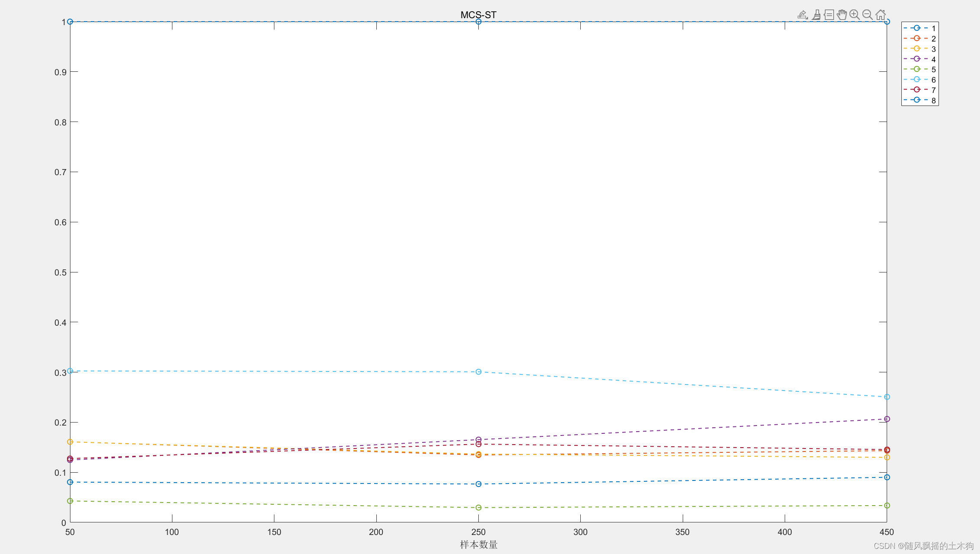Viewport: 980px width, 554px height.
Task: Click the y-axis tick label 0.9
Action: point(60,72)
